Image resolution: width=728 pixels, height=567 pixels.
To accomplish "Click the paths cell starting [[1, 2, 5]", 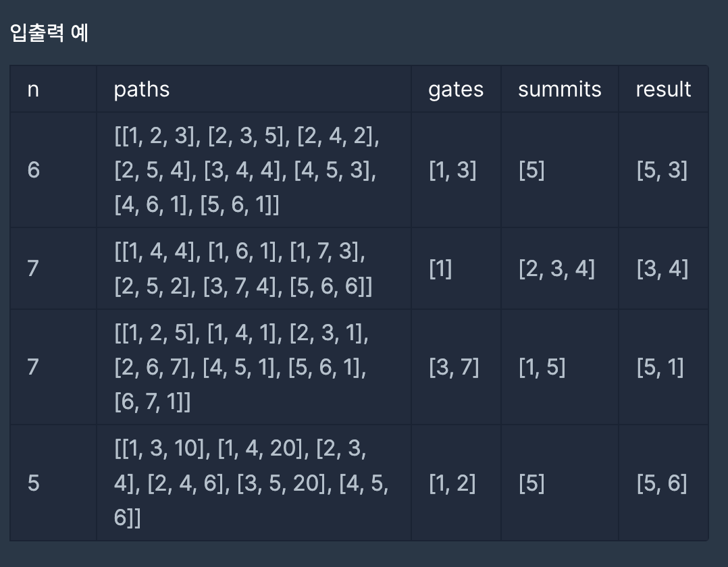I will (x=254, y=367).
